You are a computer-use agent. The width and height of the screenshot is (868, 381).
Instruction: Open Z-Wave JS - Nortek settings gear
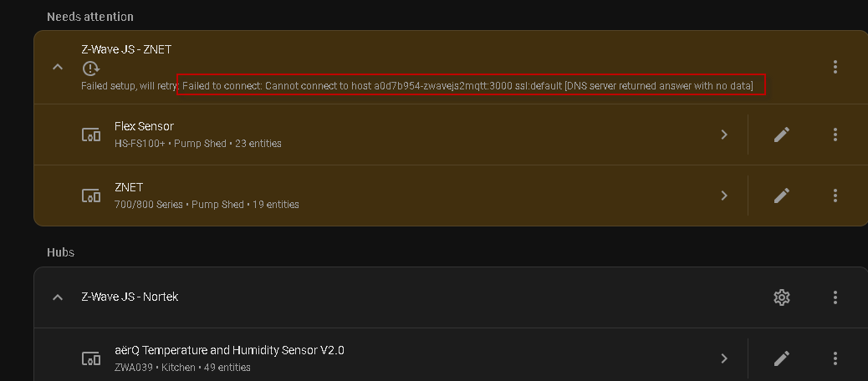tap(782, 297)
